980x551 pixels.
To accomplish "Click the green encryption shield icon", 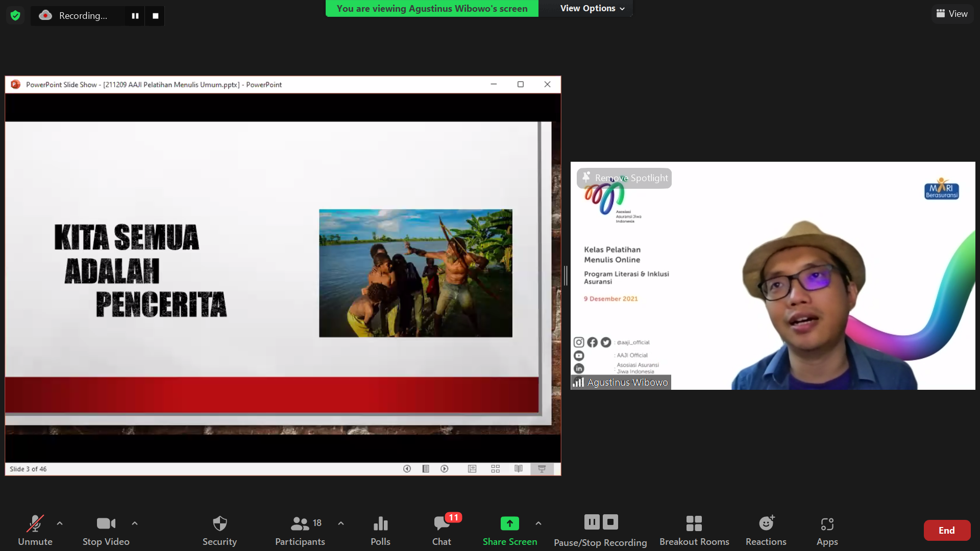I will pos(15,15).
